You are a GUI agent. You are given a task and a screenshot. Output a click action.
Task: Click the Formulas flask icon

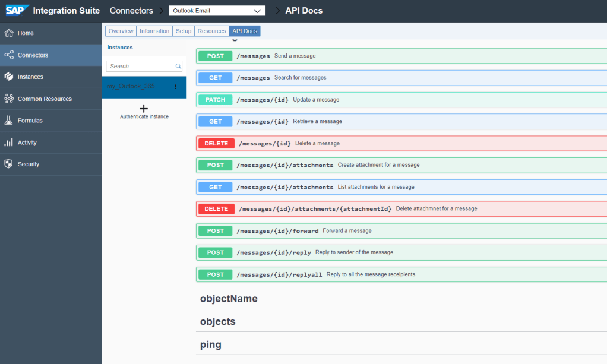coord(9,121)
